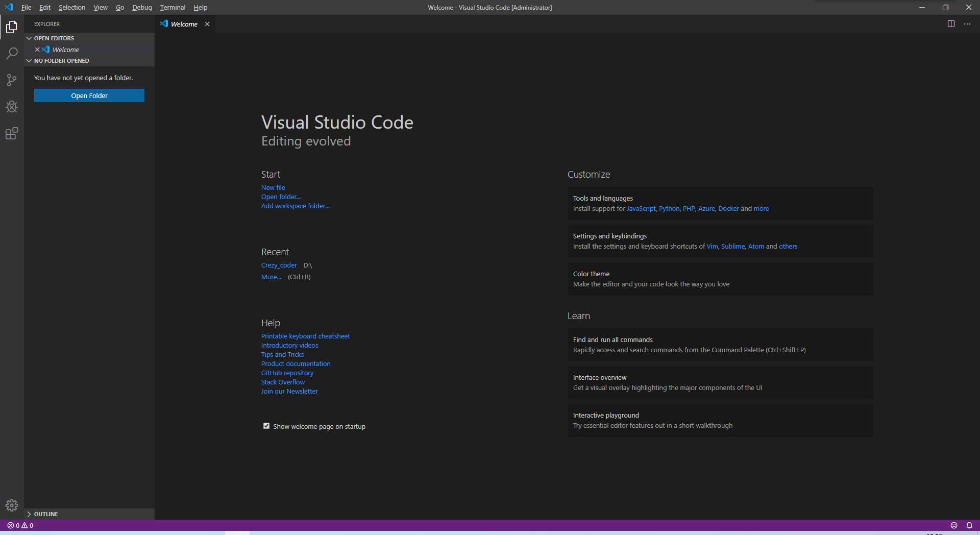Open Introductory videos link

[x=289, y=345]
